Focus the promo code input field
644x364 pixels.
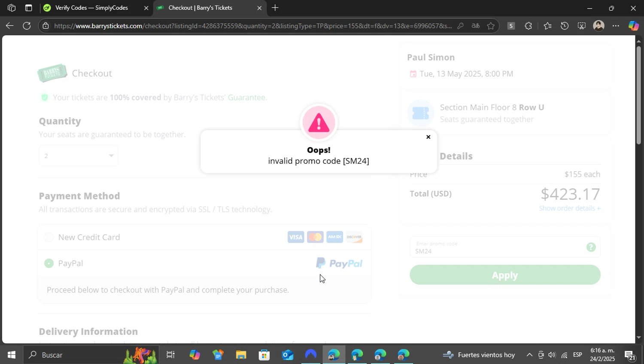(x=498, y=247)
